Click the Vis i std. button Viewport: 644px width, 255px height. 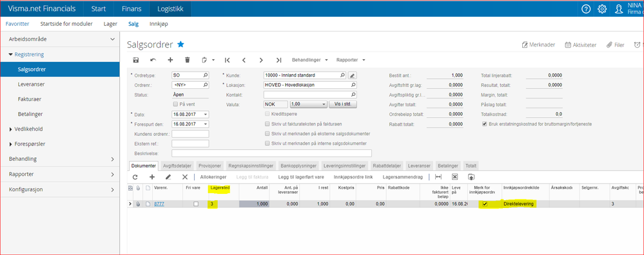343,104
